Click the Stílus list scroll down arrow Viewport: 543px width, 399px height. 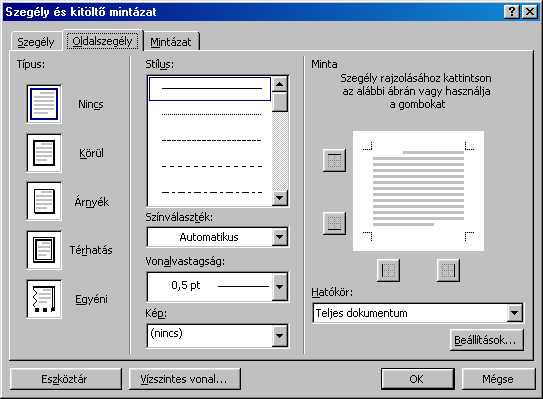(x=279, y=198)
